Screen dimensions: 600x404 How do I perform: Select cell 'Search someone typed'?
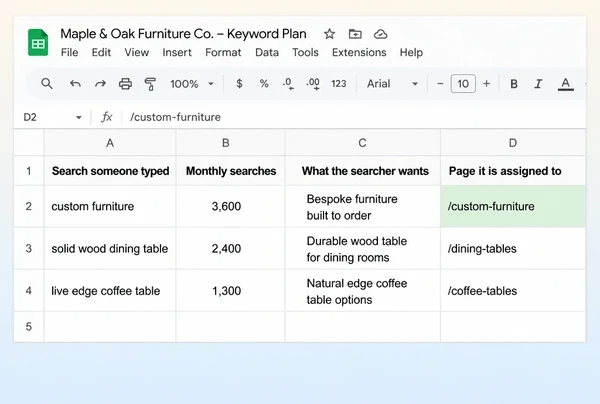110,171
